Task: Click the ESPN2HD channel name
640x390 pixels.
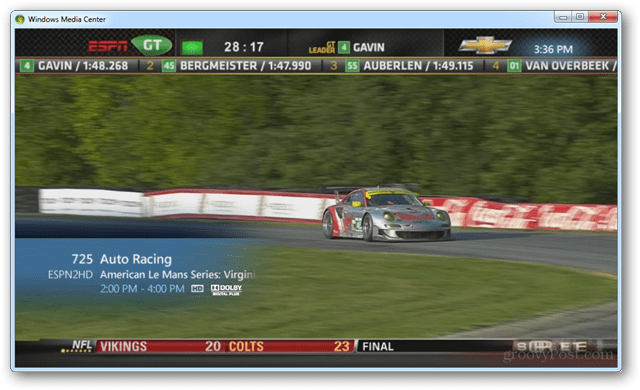Action: (70, 275)
